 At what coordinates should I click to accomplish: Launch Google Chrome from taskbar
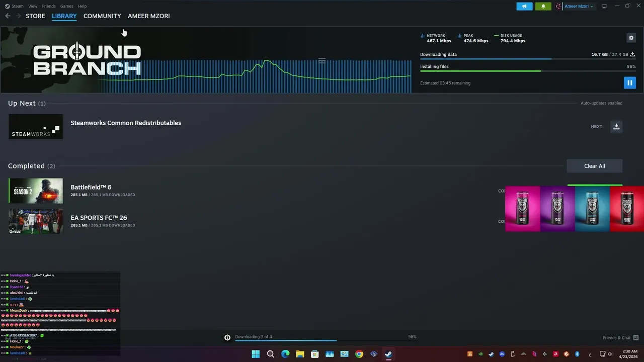[x=359, y=354]
